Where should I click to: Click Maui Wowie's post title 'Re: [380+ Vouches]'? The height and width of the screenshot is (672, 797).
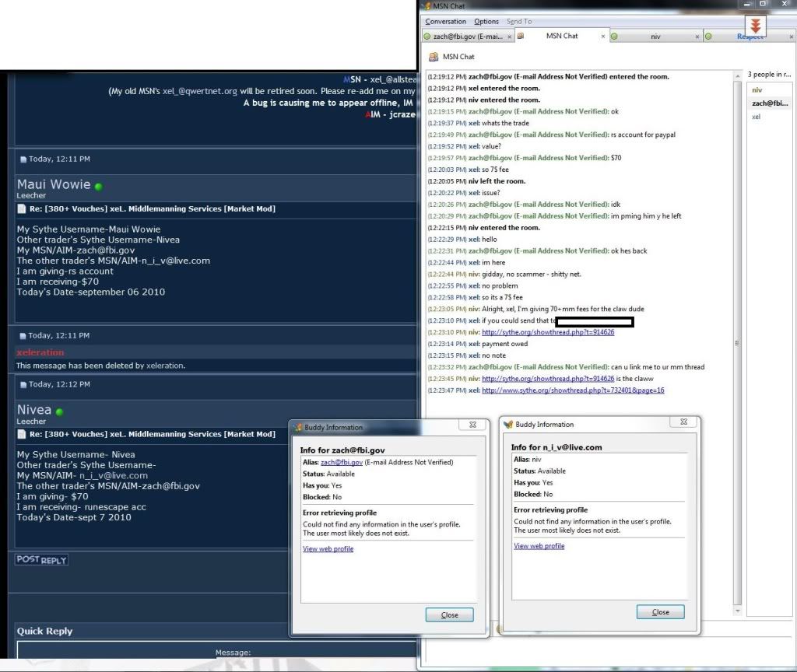[153, 208]
